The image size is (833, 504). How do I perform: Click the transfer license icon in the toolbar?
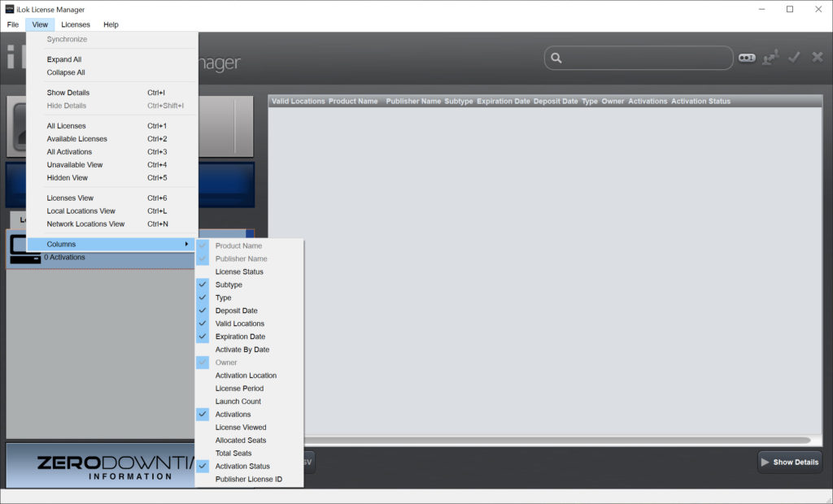click(770, 57)
